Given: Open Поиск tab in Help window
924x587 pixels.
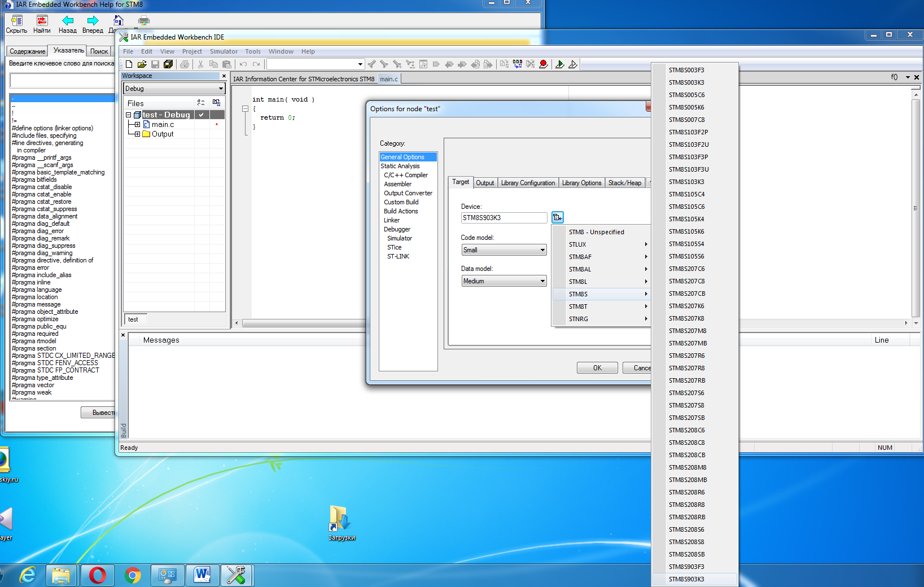Looking at the screenshot, I should click(x=99, y=51).
